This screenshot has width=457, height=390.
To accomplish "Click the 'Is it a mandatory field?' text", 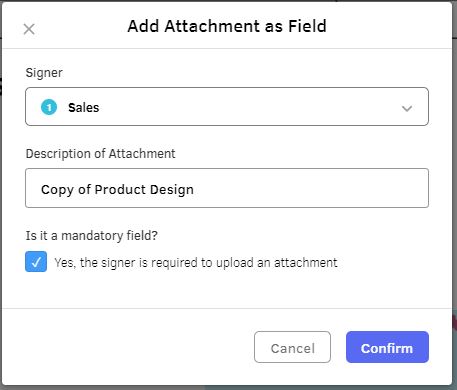I will coord(92,236).
